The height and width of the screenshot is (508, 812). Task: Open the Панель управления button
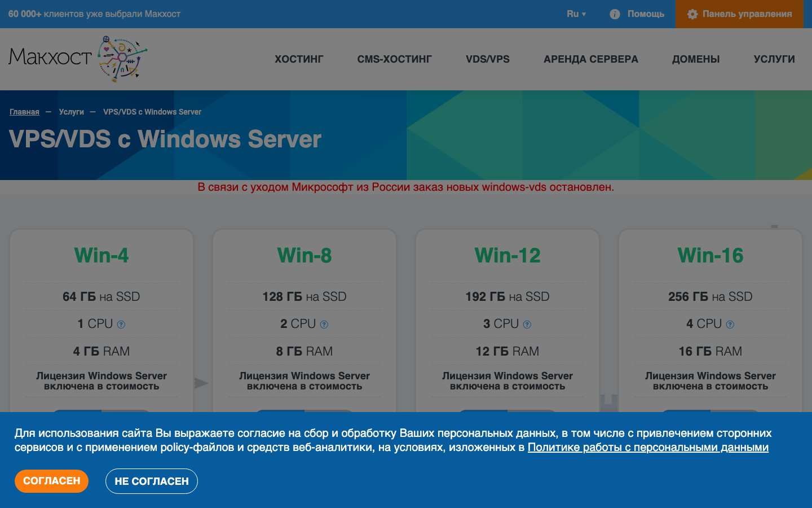(x=739, y=14)
